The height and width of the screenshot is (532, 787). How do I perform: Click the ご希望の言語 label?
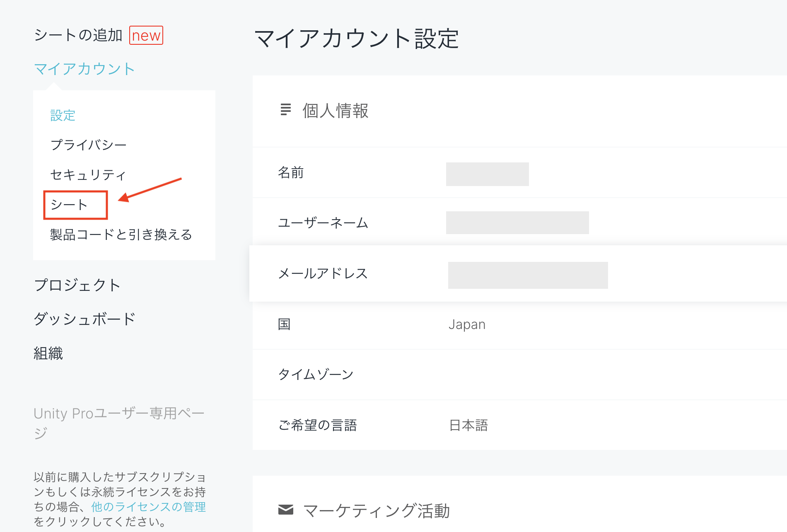pos(318,425)
